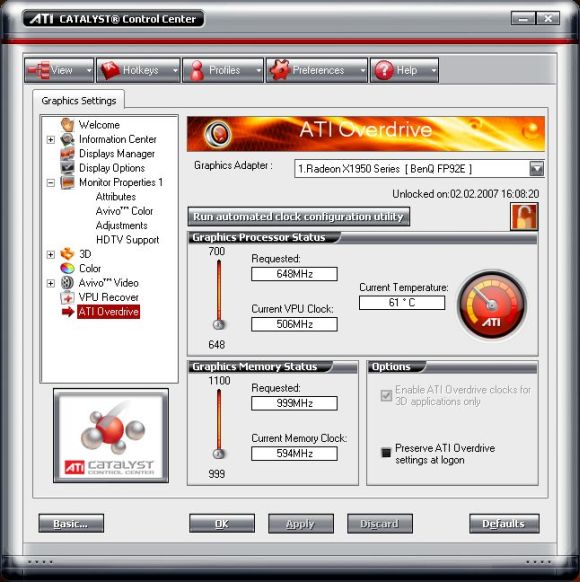Run automated clock configuration utility
Viewport: 580px width, 582px height.
[298, 216]
